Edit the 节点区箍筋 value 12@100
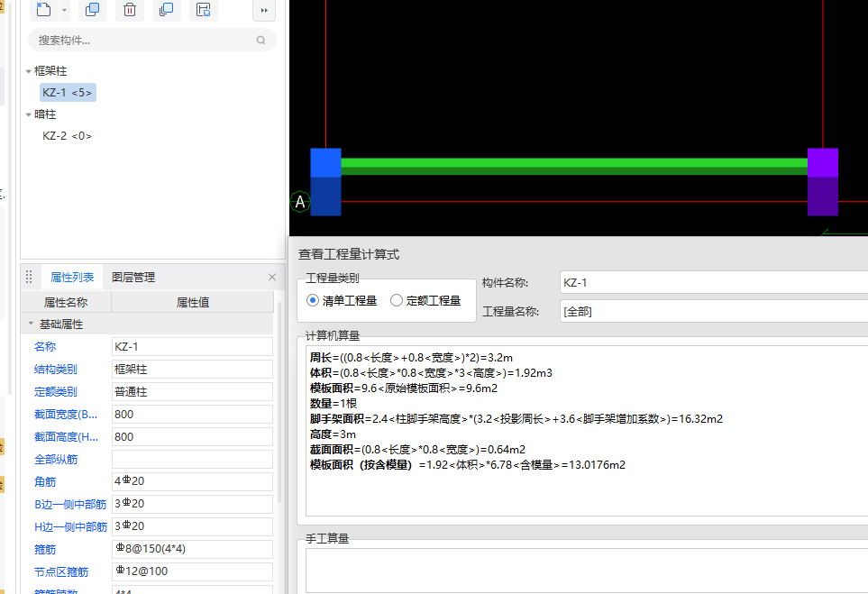The image size is (868, 594). tap(192, 571)
